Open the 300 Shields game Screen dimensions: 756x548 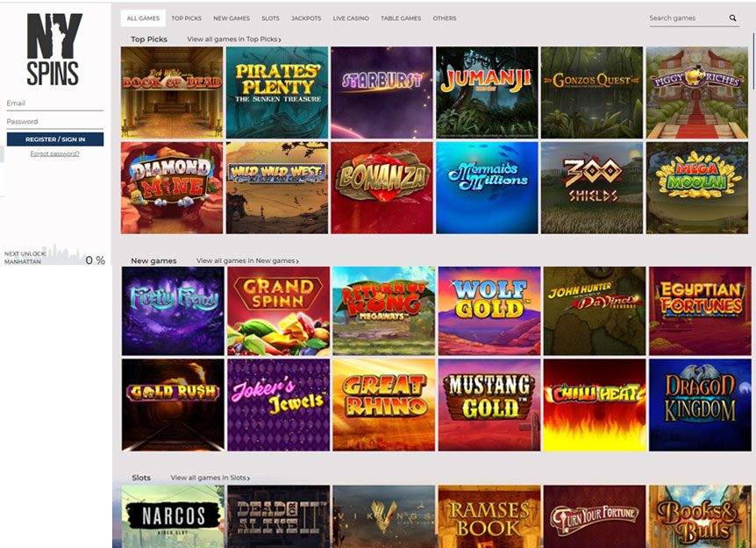coord(592,188)
